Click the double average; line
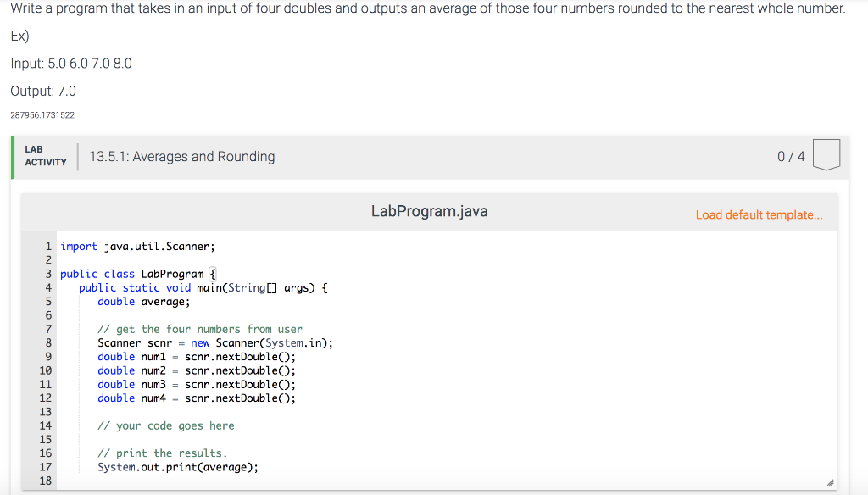The image size is (868, 495). pos(144,302)
